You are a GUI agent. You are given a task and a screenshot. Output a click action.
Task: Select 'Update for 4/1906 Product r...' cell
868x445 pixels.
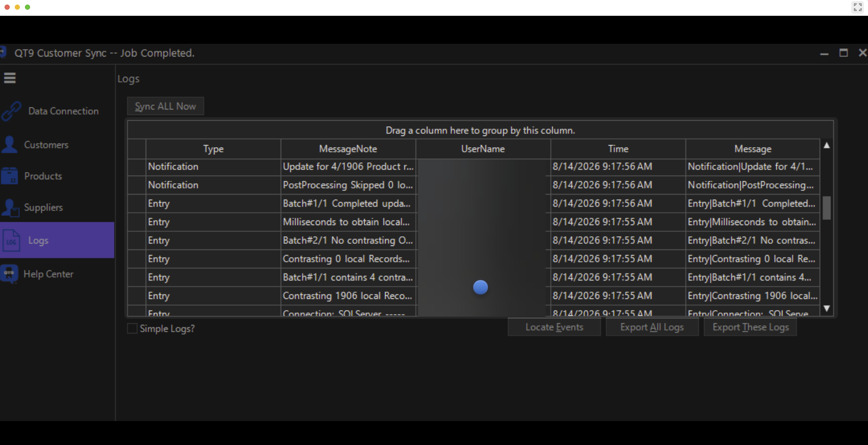click(348, 166)
